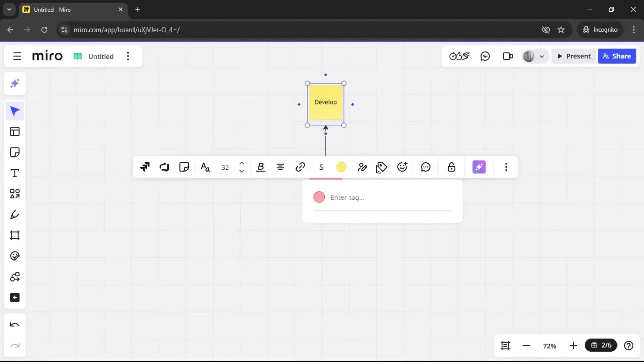644x362 pixels.
Task: Open Miro AI sparkle tool in sidebar
Action: click(x=15, y=83)
